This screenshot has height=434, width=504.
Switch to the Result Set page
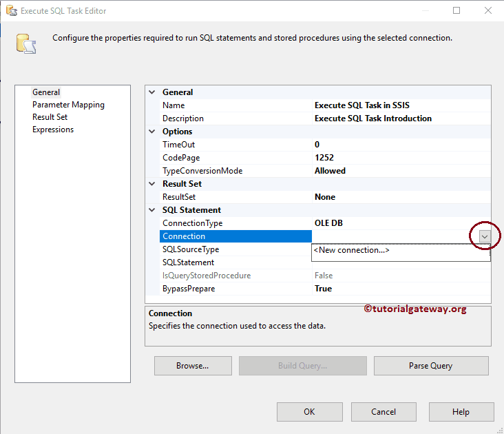point(50,117)
